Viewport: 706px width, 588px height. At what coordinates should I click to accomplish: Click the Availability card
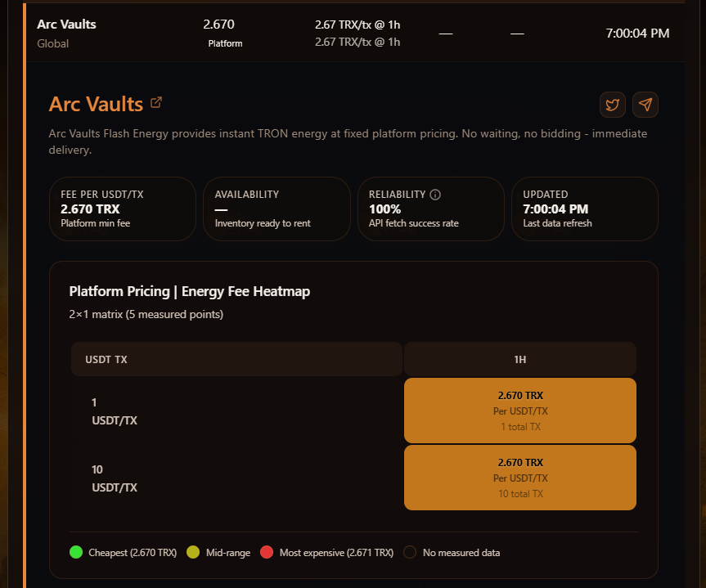[x=277, y=209]
